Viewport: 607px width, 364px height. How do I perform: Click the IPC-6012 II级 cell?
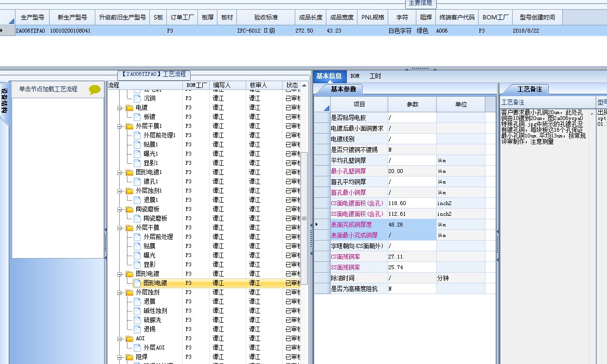pyautogui.click(x=266, y=31)
